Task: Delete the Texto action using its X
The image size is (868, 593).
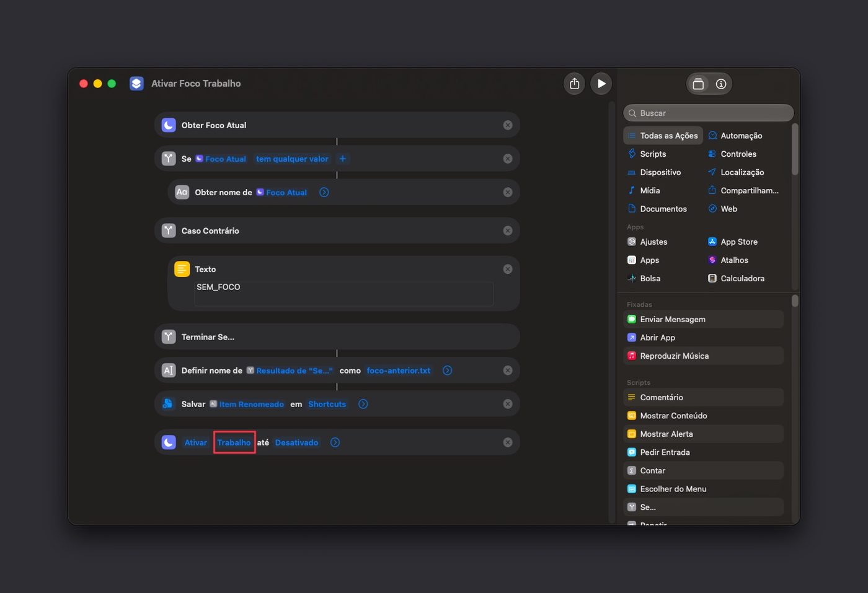Action: [x=508, y=269]
